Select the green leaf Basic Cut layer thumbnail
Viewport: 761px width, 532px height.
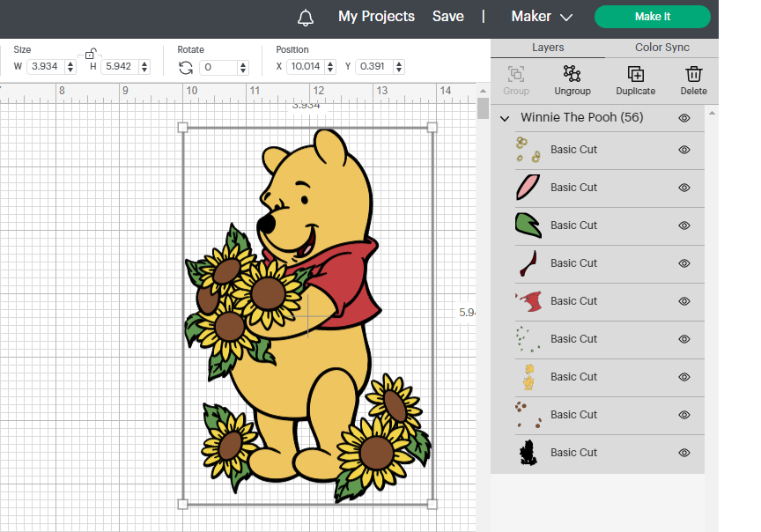[528, 225]
